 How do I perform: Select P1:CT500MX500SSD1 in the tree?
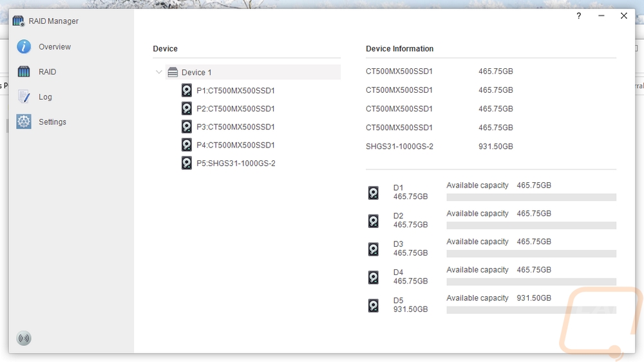pyautogui.click(x=235, y=90)
